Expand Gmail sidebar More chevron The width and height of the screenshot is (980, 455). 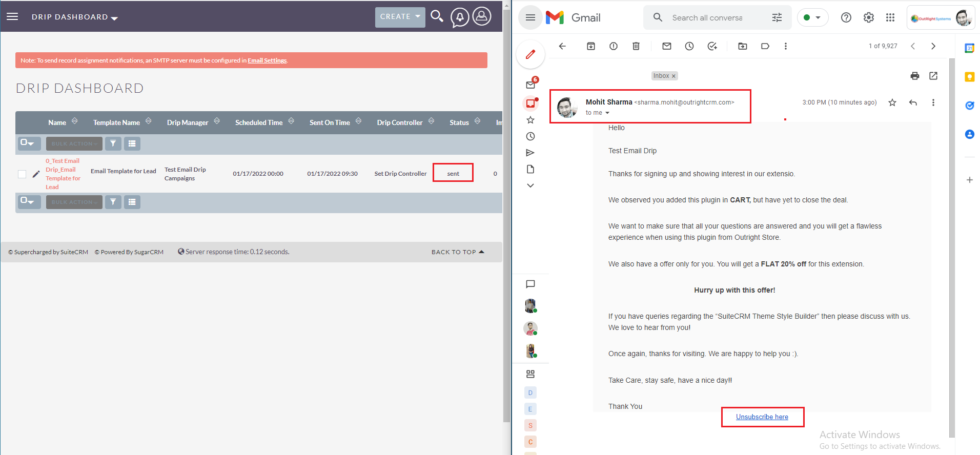point(530,185)
